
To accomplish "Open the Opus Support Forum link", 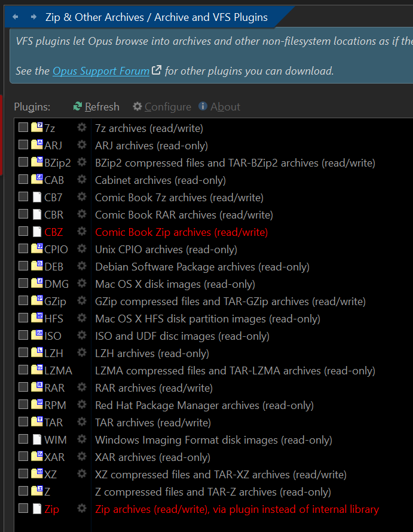I will pos(101,71).
